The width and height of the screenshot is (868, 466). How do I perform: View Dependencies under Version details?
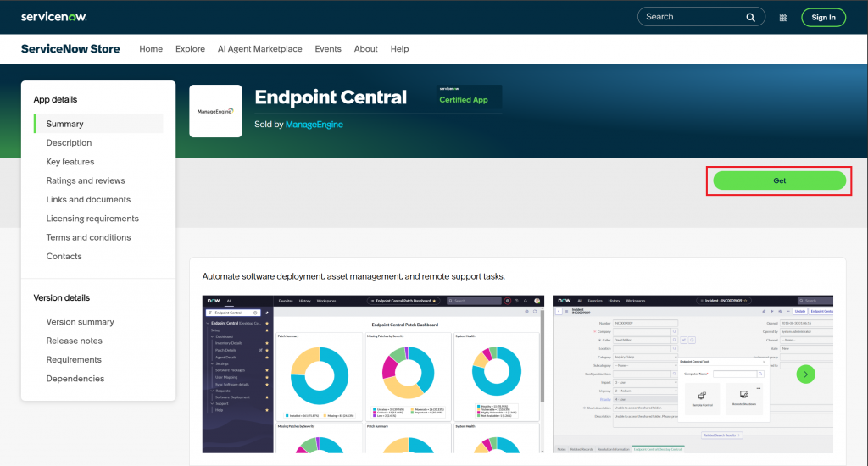click(x=75, y=379)
